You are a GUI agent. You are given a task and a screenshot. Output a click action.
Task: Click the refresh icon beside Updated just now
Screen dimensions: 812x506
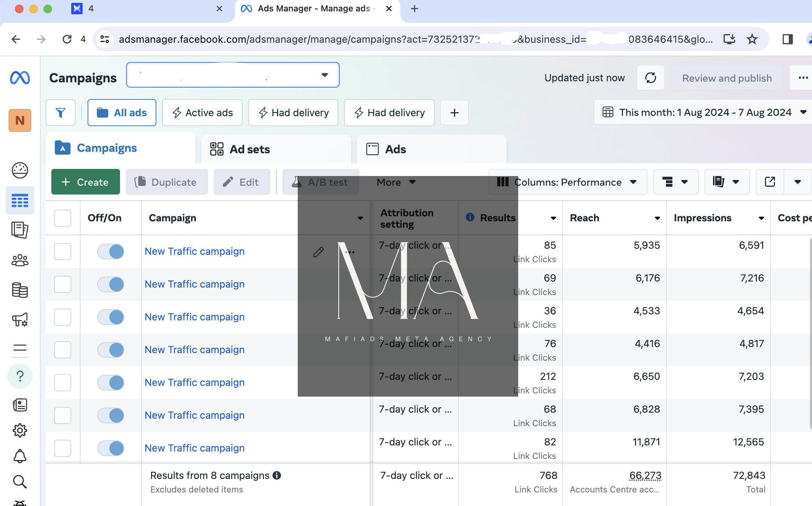(651, 78)
